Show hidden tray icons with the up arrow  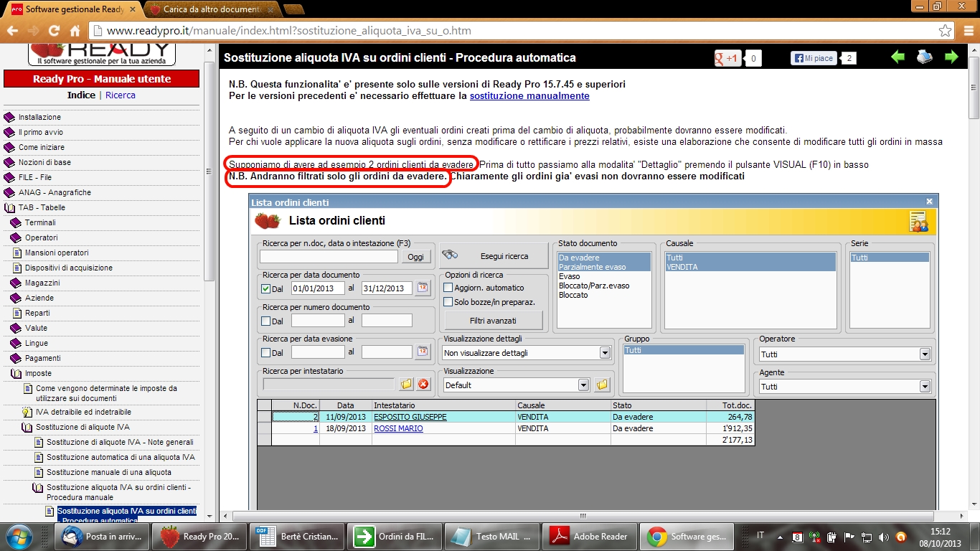tap(780, 537)
